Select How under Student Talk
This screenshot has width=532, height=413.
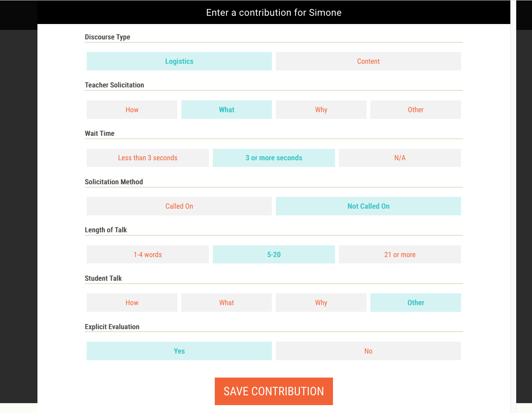(132, 303)
